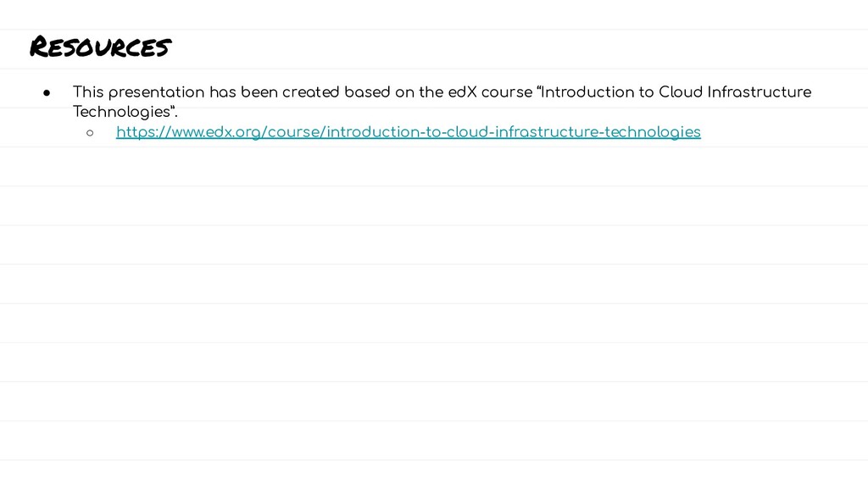Image resolution: width=868 pixels, height=488 pixels.
Task: Click the word "created" in the bullet
Action: 310,91
